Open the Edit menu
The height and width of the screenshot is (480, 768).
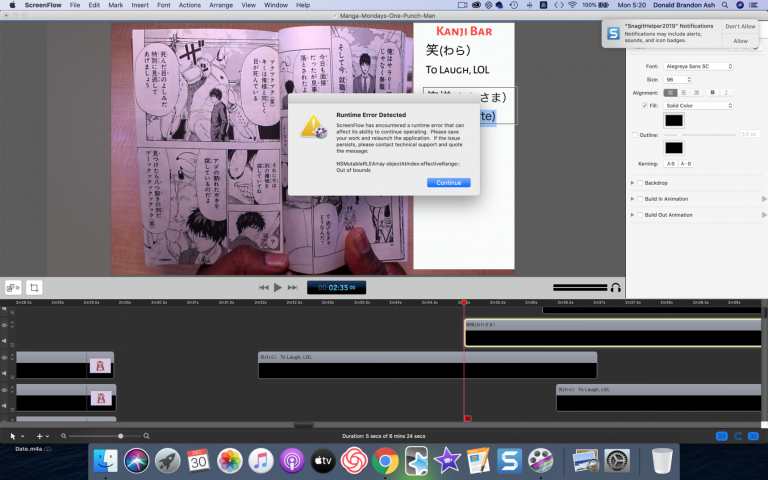(x=94, y=5)
